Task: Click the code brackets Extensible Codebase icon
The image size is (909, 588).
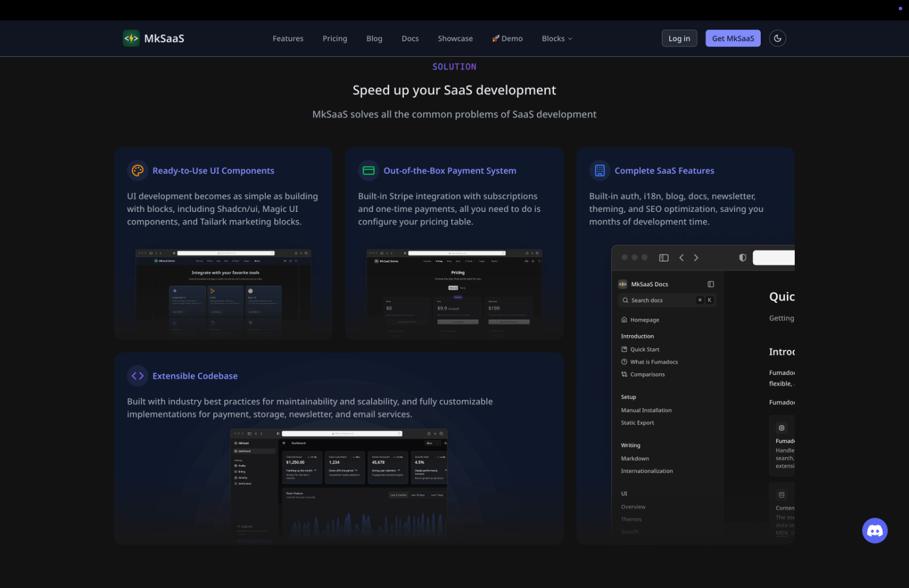Action: 137,376
